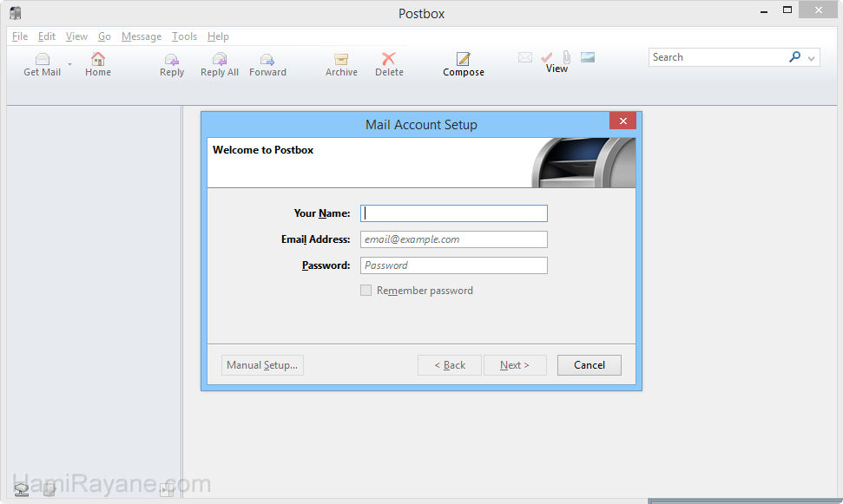The height and width of the screenshot is (504, 843).
Task: Click the < Back button
Action: click(450, 365)
